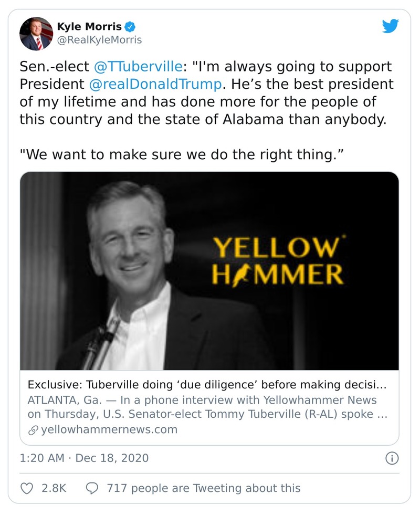Click the Twitter bird logo
Screen dimensions: 420x514
pyautogui.click(x=390, y=26)
